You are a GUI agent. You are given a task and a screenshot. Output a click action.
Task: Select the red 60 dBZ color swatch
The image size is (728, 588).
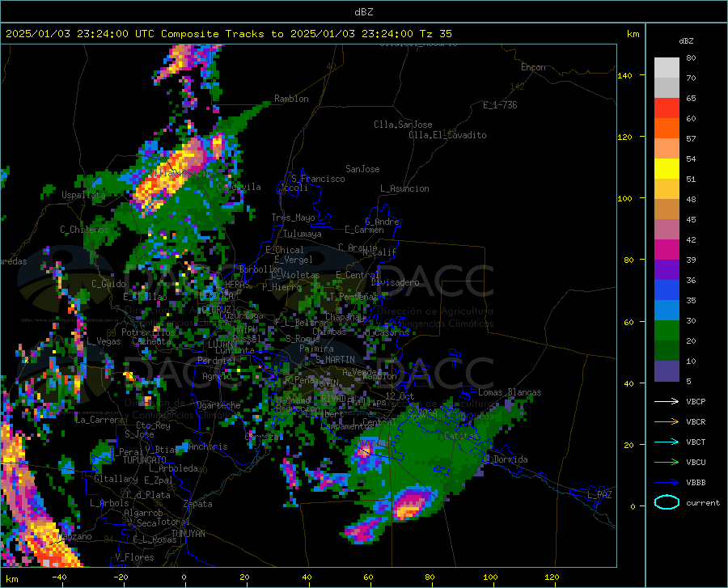(667, 108)
